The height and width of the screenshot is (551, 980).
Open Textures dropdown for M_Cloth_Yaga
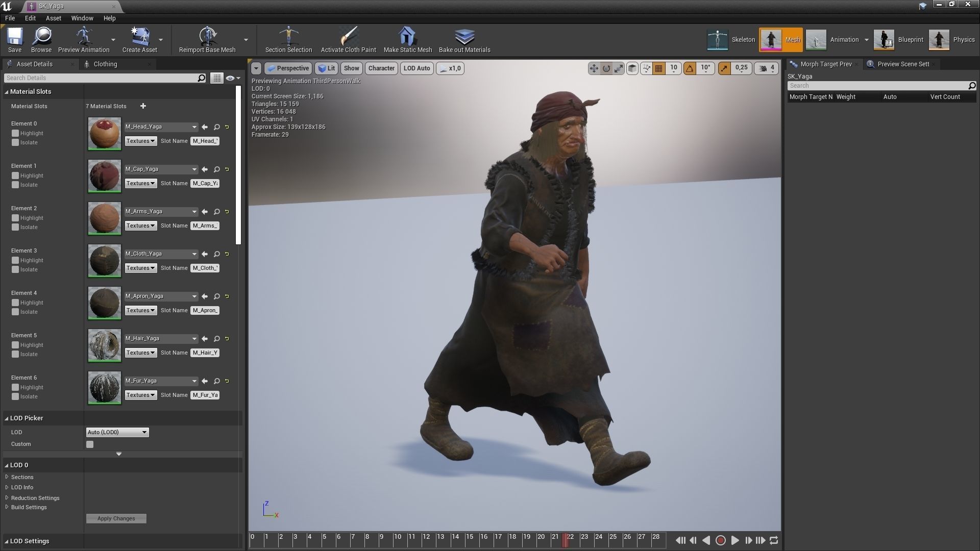coord(141,268)
